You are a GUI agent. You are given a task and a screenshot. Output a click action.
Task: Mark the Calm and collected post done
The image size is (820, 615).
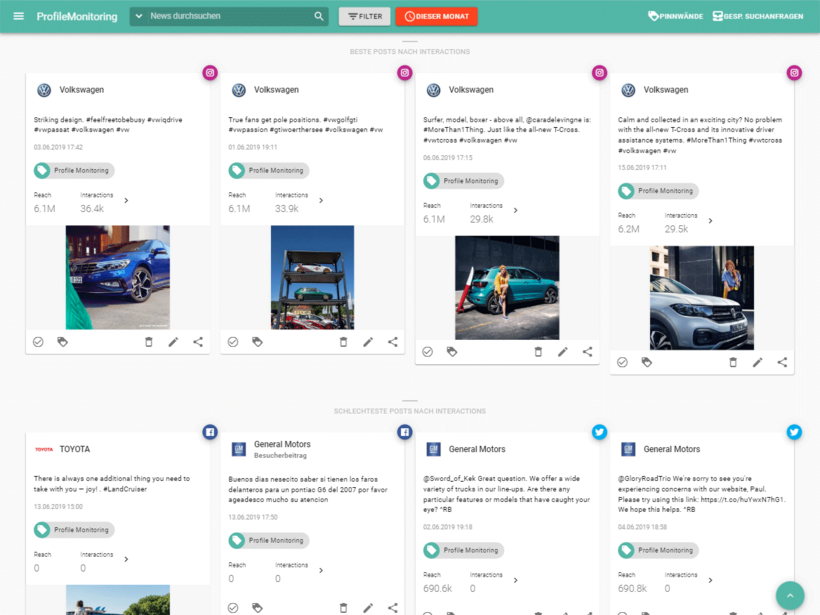[x=622, y=362]
